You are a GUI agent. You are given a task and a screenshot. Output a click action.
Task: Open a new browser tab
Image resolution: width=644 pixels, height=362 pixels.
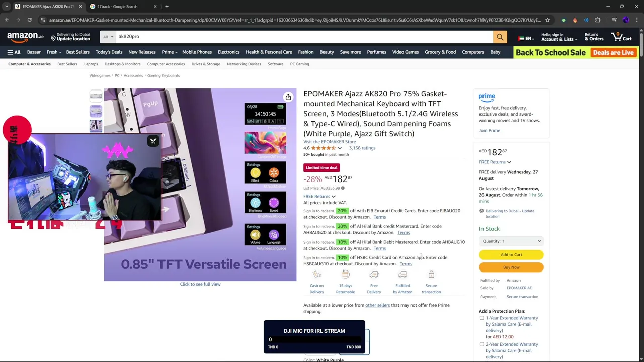click(x=167, y=7)
